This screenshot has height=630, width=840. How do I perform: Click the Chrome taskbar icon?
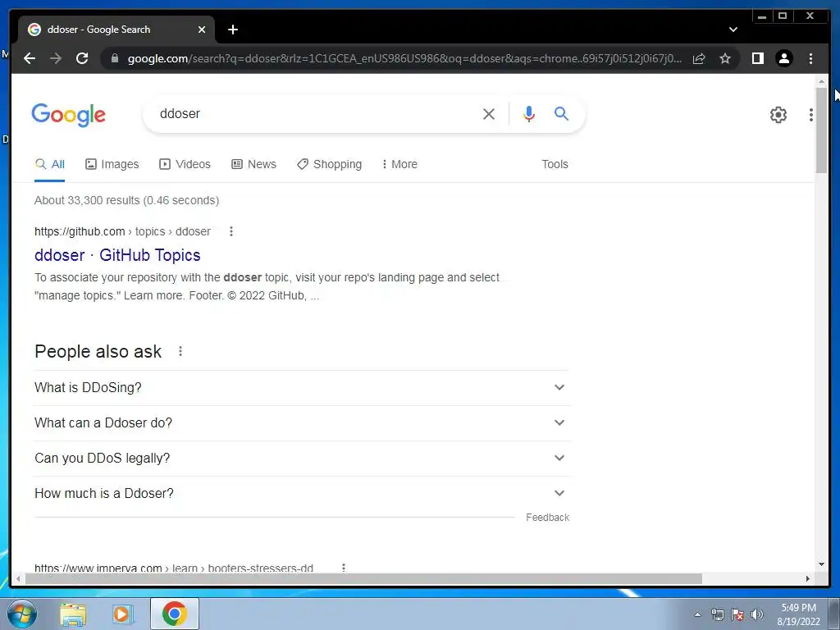[x=174, y=614]
